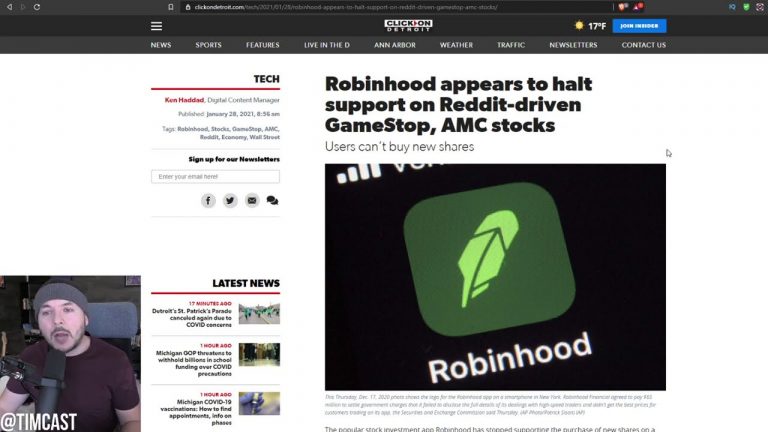
Task: Share article via Facebook icon
Action: coord(208,200)
